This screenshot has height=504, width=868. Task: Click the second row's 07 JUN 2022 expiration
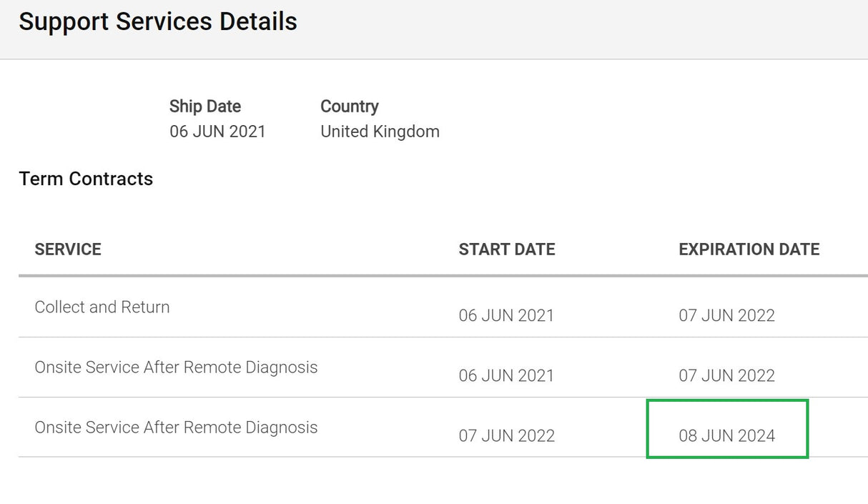click(x=727, y=375)
